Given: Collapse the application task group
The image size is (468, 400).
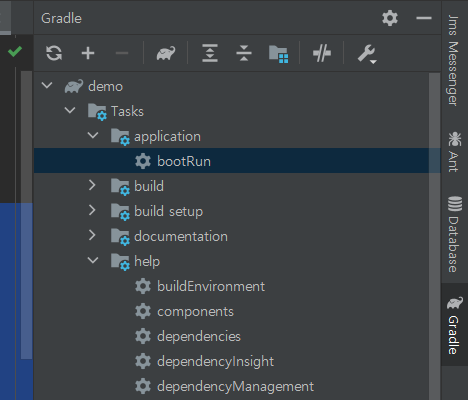Looking at the screenshot, I should tap(93, 135).
